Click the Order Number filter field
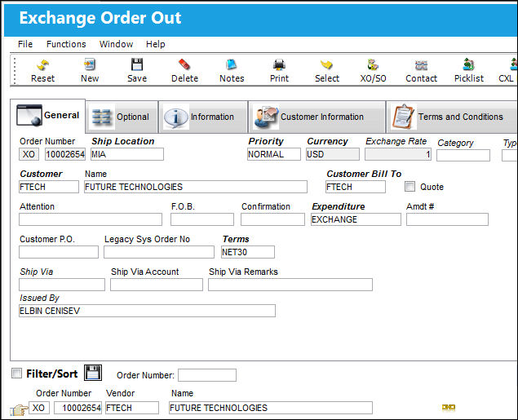The height and width of the screenshot is (420, 518). click(x=207, y=375)
